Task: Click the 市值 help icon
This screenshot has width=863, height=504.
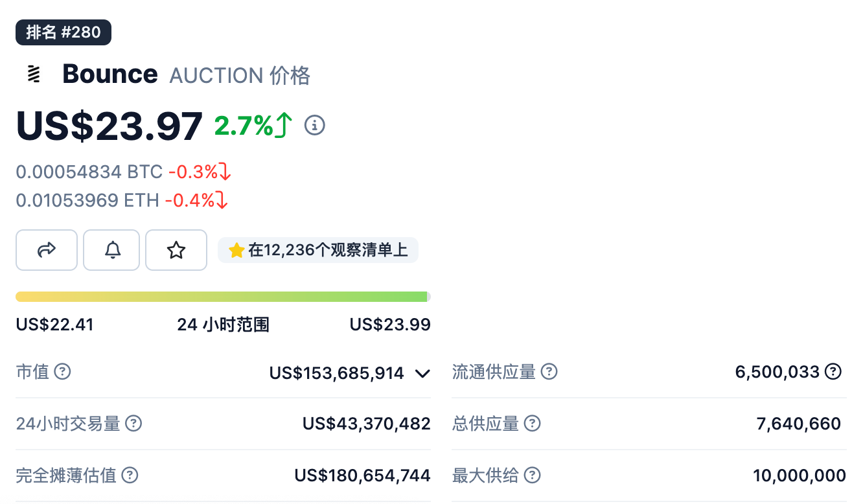Action: tap(62, 372)
